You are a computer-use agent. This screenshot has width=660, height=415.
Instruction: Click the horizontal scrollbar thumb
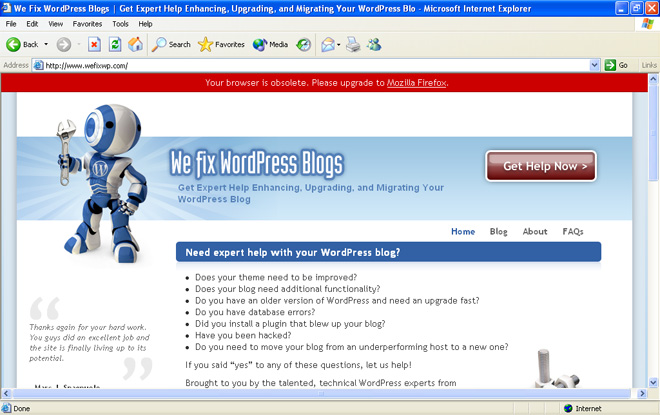(x=321, y=394)
